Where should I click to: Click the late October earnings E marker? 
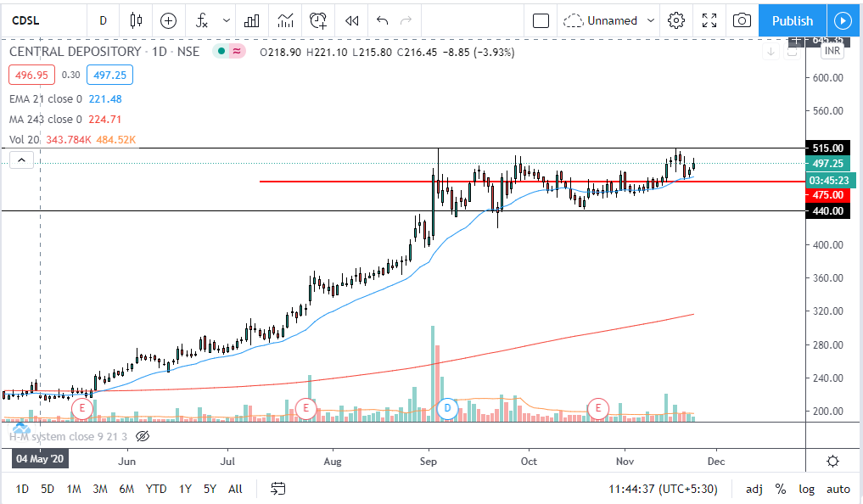point(597,408)
